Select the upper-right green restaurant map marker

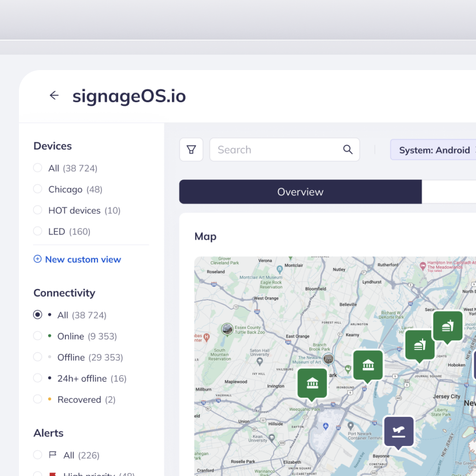pos(448,326)
